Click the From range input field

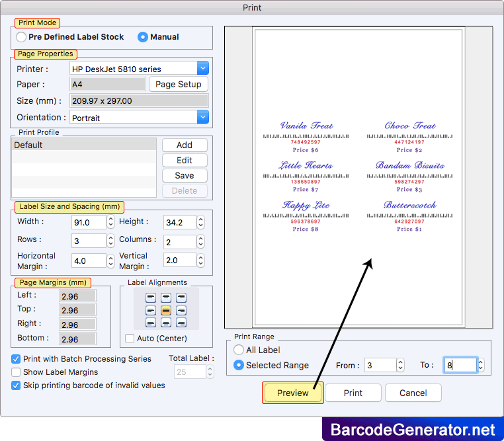click(380, 365)
